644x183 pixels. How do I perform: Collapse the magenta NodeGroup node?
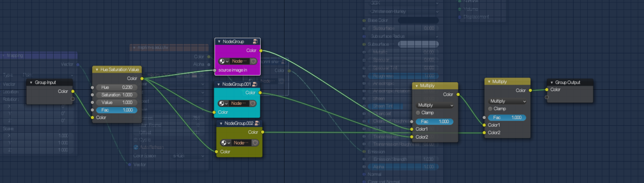[219, 41]
